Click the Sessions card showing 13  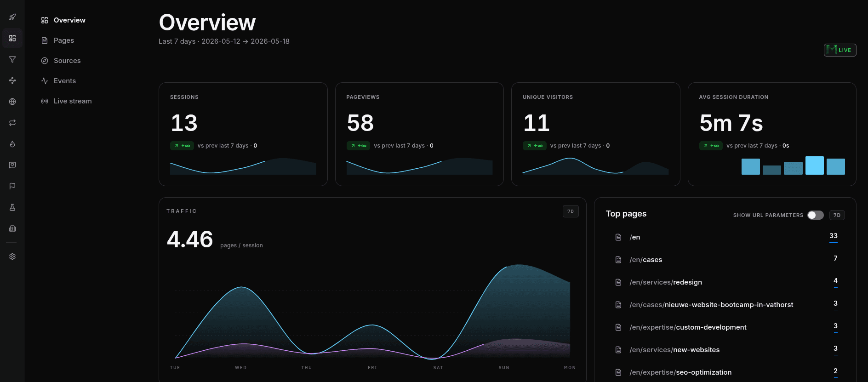pyautogui.click(x=243, y=134)
